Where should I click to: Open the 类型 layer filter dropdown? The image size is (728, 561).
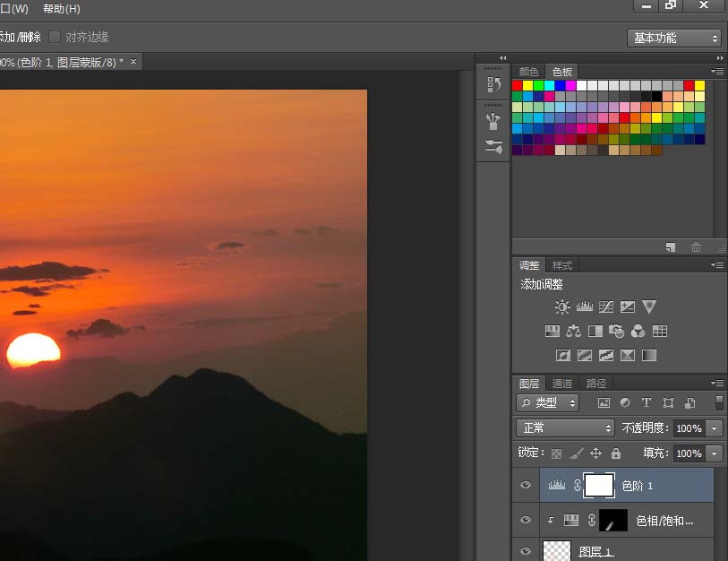coord(547,402)
